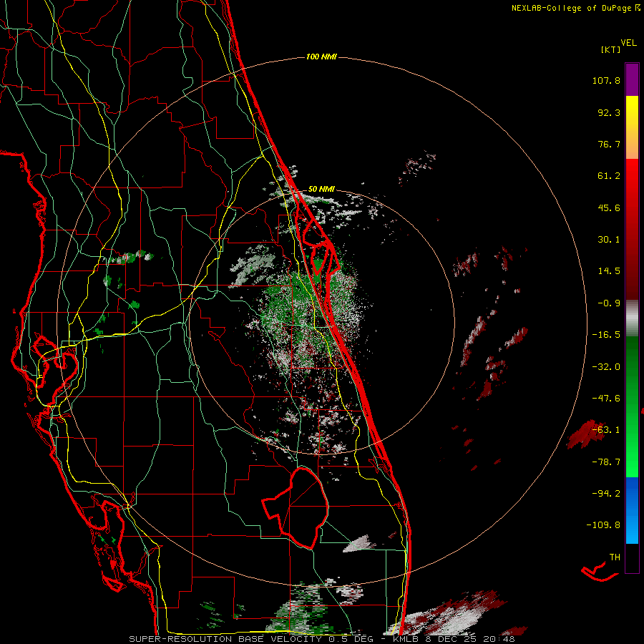Click the TH label under the legend
The width and height of the screenshot is (644, 644).
pyautogui.click(x=615, y=557)
